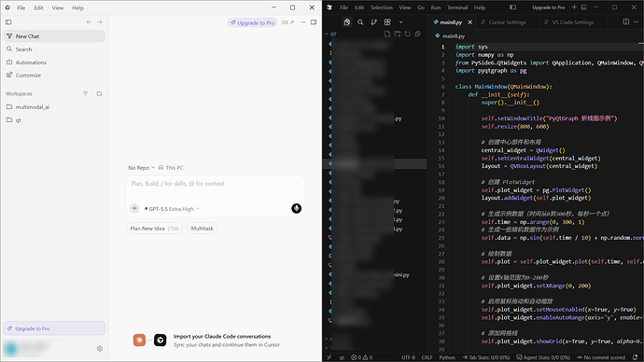This screenshot has width=644, height=362.
Task: Open Customize in the sidebar
Action: click(x=54, y=76)
